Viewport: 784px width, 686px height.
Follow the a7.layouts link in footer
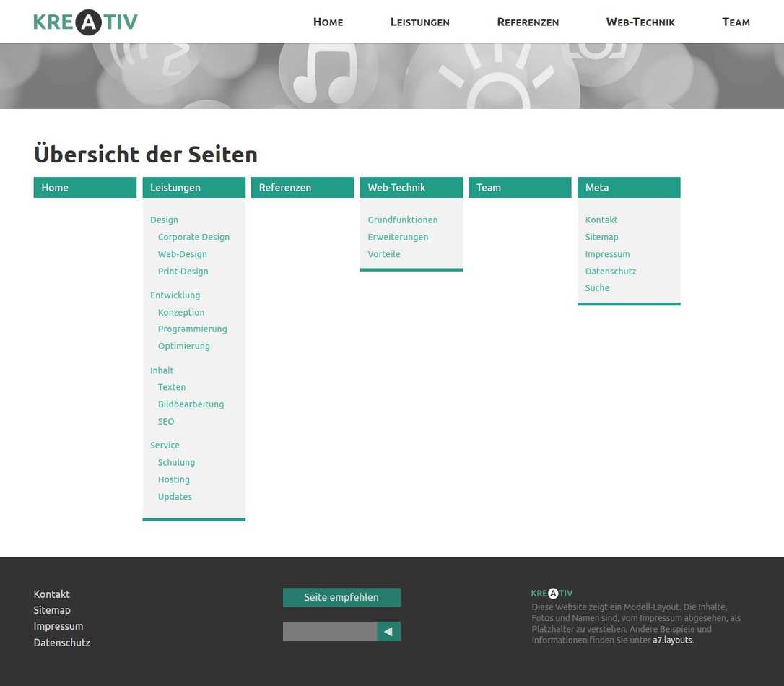click(672, 640)
